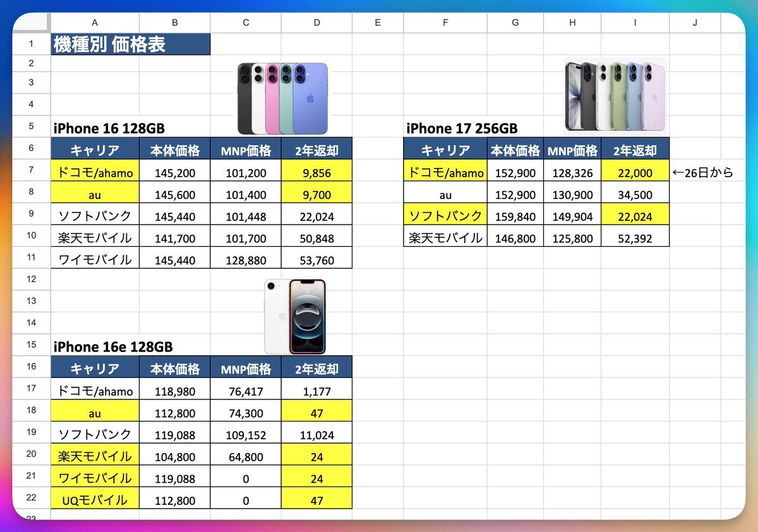Screen dimensions: 758x532
Task: Select column A header
Action: 95,22
